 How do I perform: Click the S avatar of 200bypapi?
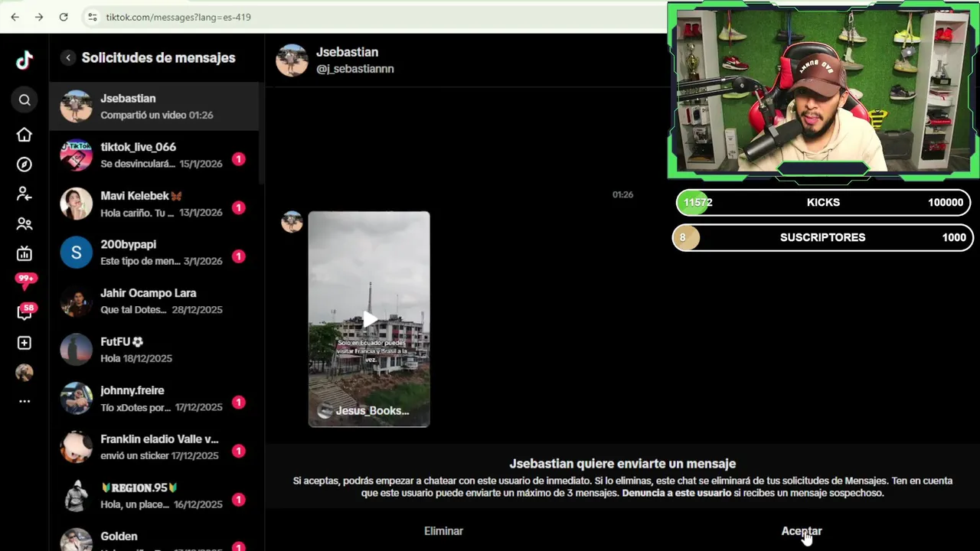[x=77, y=253]
